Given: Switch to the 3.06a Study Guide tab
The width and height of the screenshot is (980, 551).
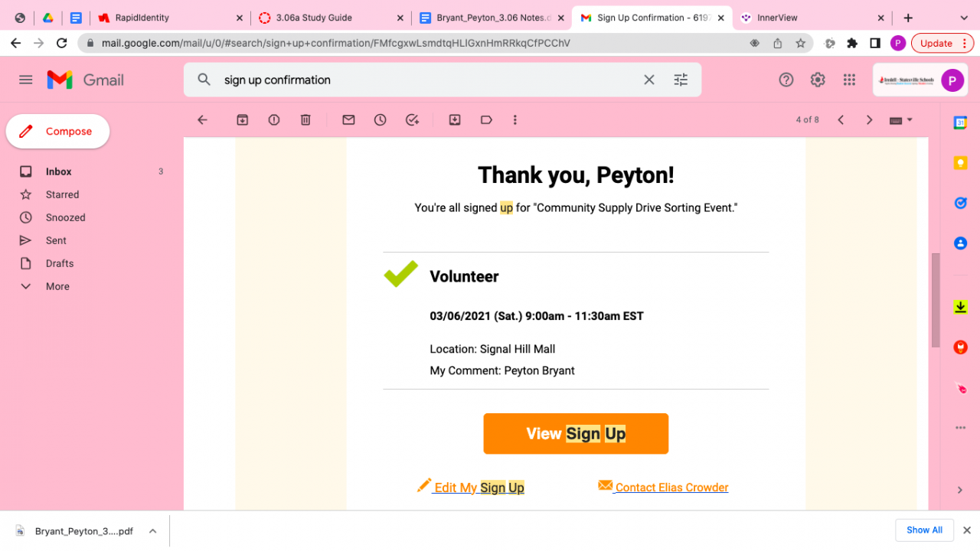Looking at the screenshot, I should click(x=330, y=18).
